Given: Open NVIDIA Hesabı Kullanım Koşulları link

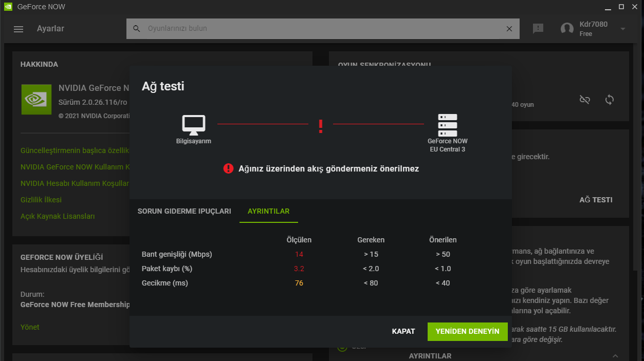Looking at the screenshot, I should (75, 183).
